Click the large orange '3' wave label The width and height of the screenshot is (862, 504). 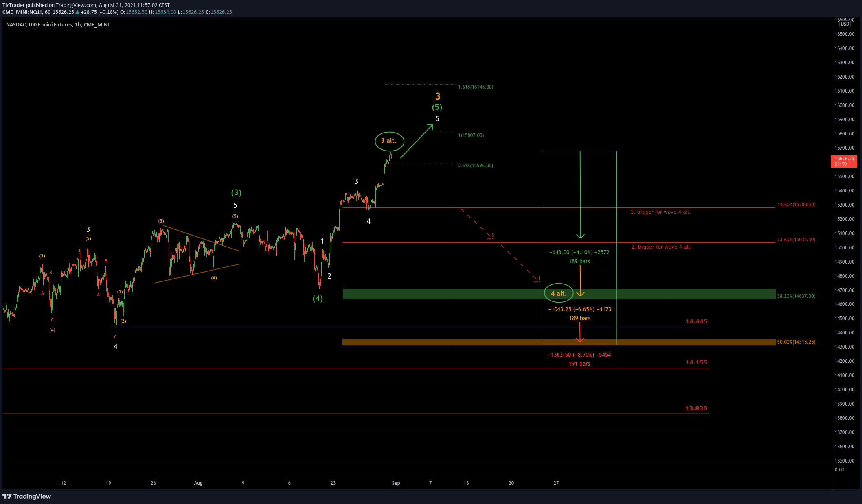point(438,96)
